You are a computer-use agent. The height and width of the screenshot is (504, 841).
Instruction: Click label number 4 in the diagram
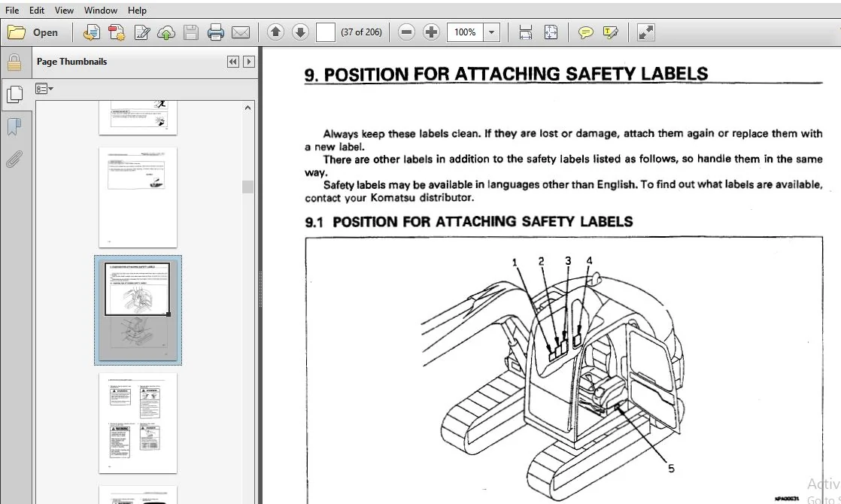[x=589, y=260]
